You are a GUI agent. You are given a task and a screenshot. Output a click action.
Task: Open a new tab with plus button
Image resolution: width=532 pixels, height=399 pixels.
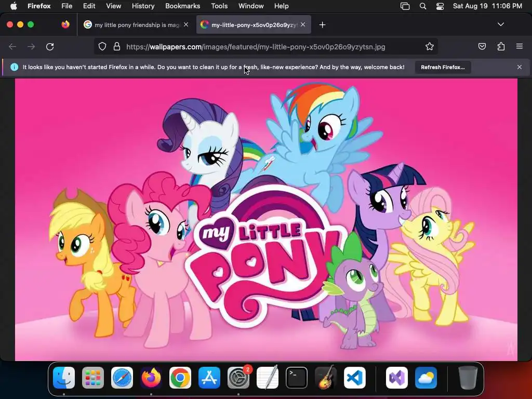pos(322,25)
